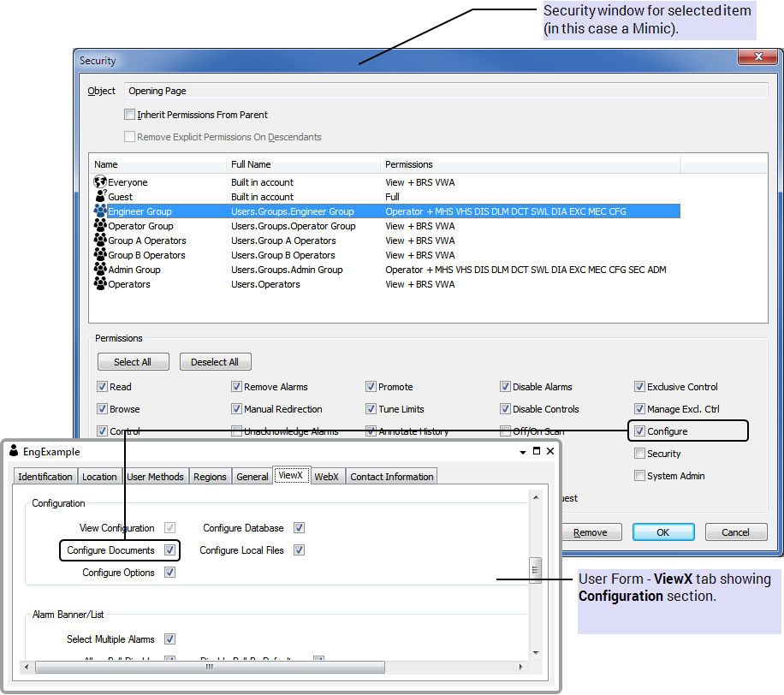Screen dimensions: 784x695
Task: Switch to the Identification tab
Action: [45, 477]
